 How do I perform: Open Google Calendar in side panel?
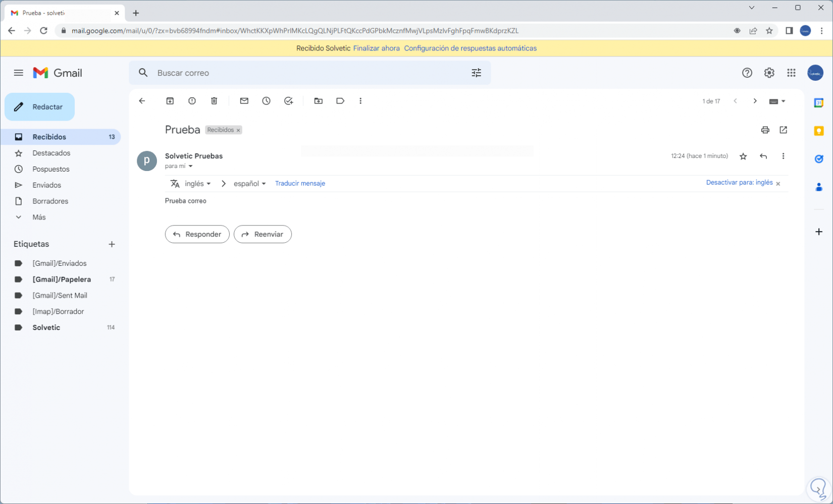click(819, 103)
